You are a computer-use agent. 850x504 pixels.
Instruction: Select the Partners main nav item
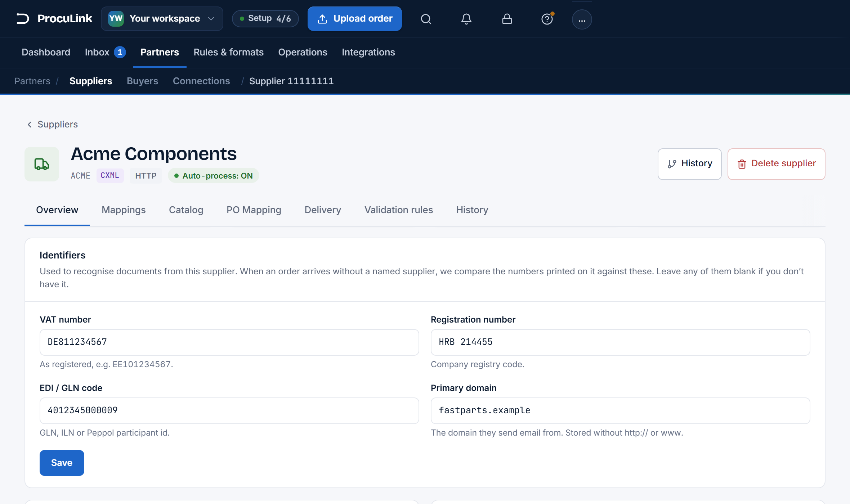[160, 52]
